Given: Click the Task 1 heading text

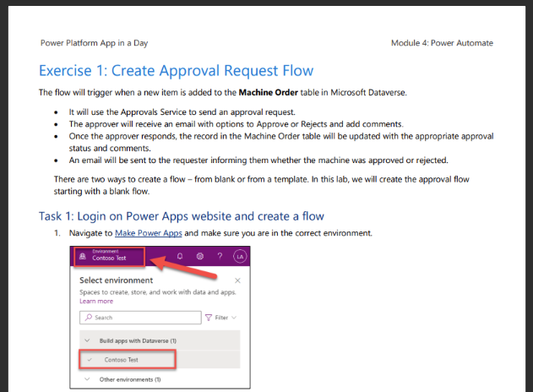Looking at the screenshot, I should tap(182, 216).
